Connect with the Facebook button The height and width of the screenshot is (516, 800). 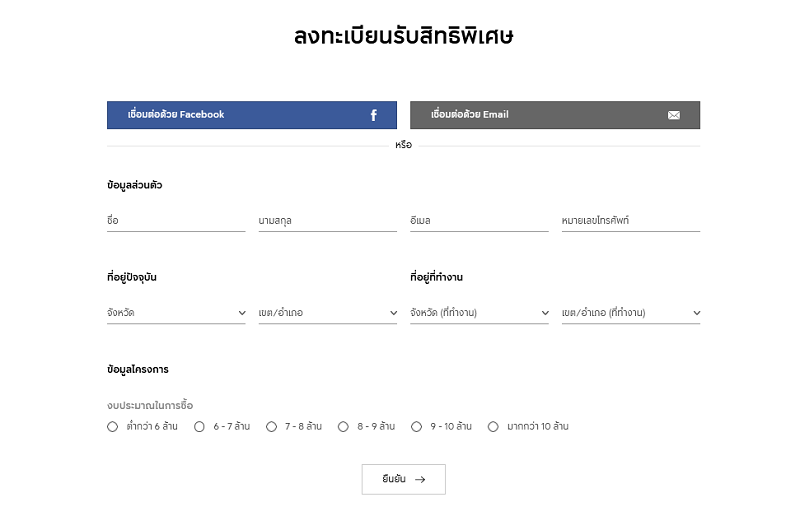coord(252,115)
